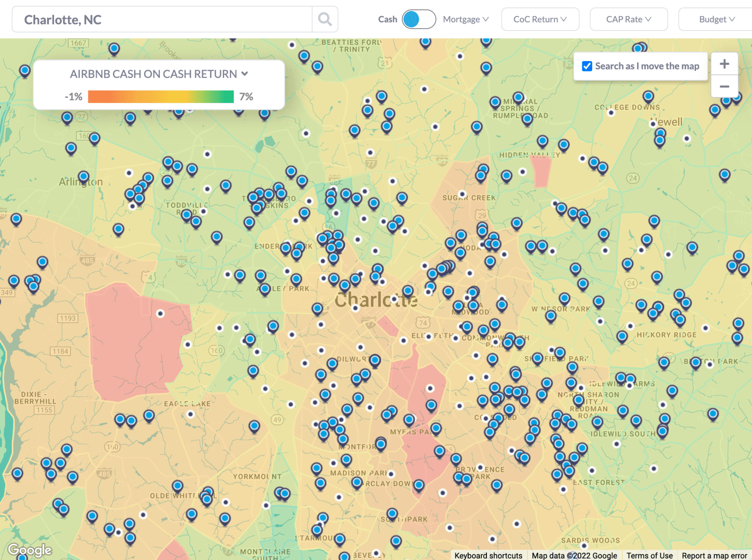Select the property pin beside Arlington label
Image resolution: width=752 pixels, height=560 pixels.
[x=84, y=177]
